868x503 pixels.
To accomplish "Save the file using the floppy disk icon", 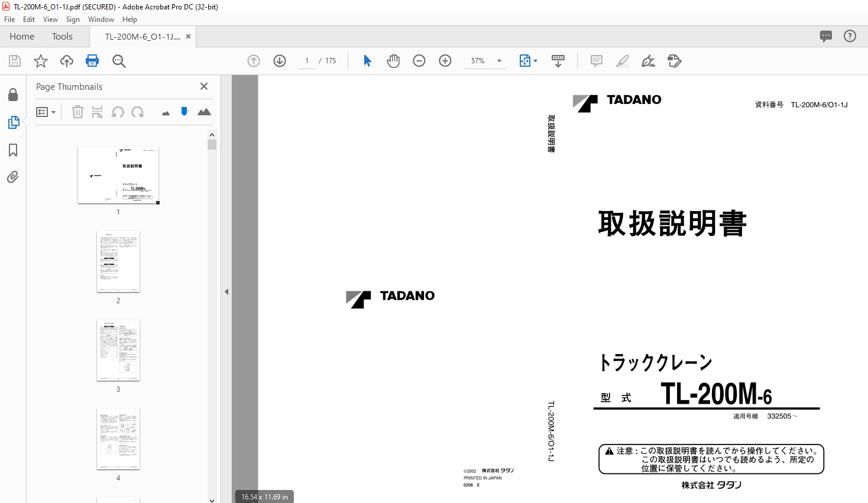I will pyautogui.click(x=15, y=61).
